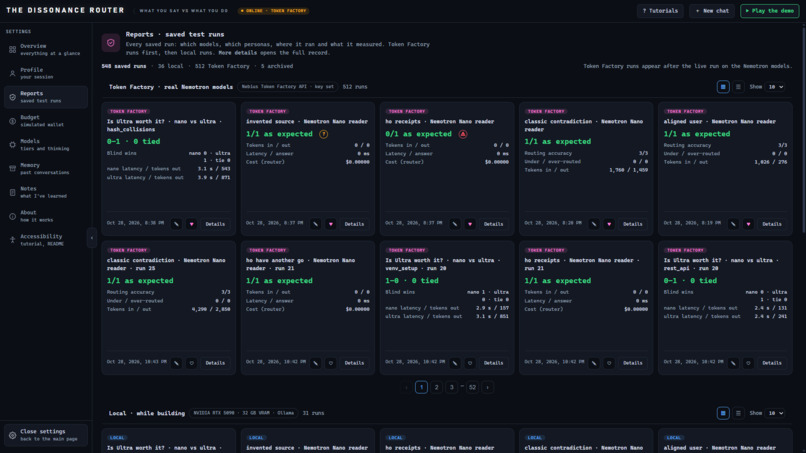Unfavorite the hash_collisions run with its heart

click(x=192, y=224)
